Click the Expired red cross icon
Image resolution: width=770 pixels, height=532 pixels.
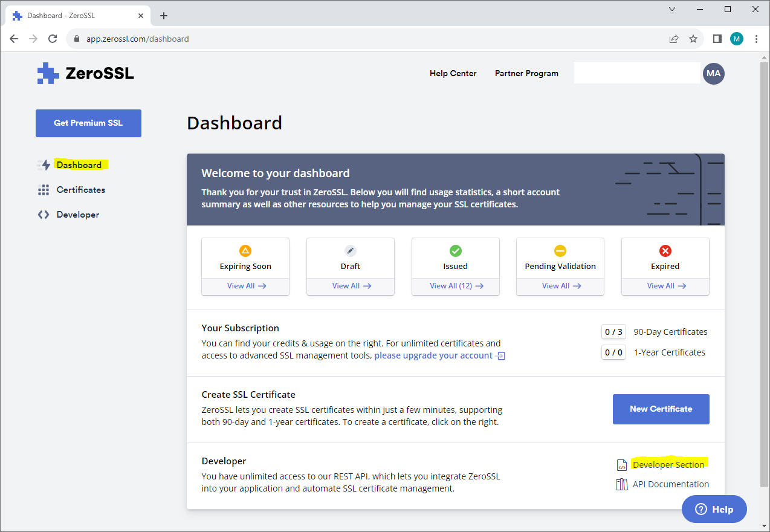coord(665,250)
